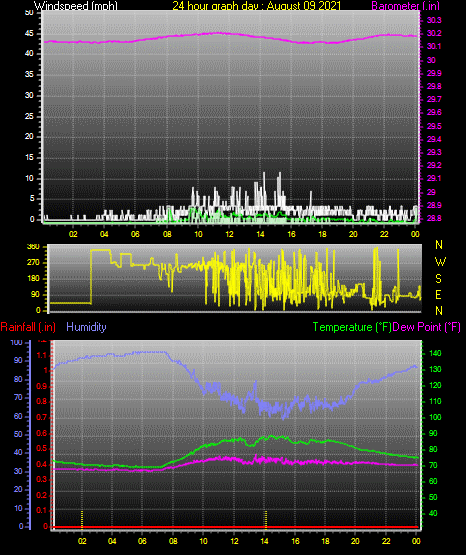Click the 360 degree axis label
Image resolution: width=466 pixels, height=555 pixels.
pos(33,247)
